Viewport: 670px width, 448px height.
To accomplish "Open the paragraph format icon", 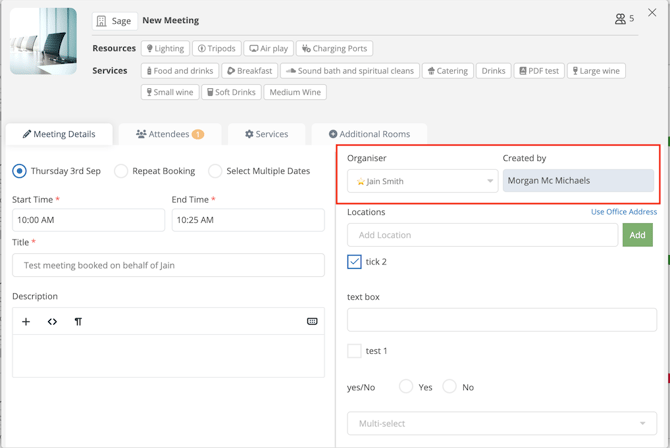I will pyautogui.click(x=78, y=321).
